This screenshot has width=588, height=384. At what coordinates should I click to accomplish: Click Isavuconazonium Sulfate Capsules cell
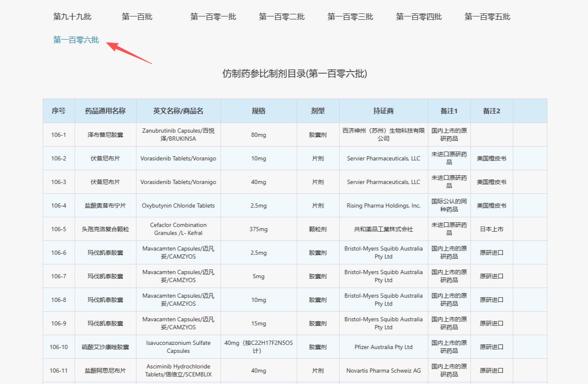tap(178, 347)
